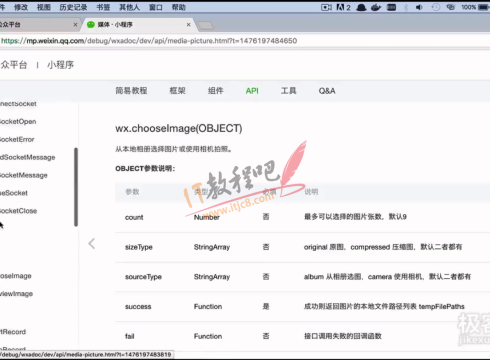Image resolution: width=490 pixels, height=360 pixels.
Task: Click the tempFilePaths description text
Action: pos(442,307)
